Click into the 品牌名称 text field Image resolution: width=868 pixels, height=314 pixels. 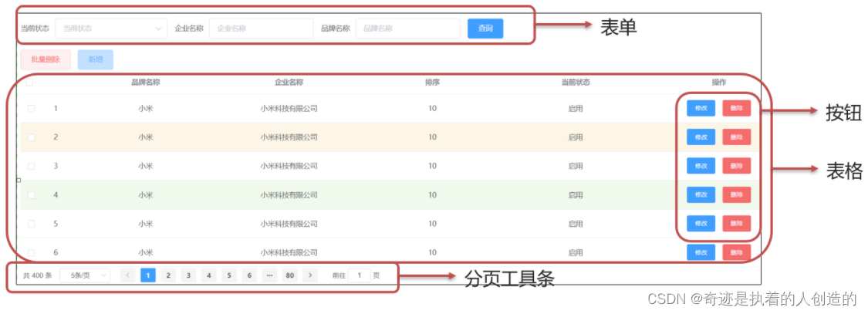407,29
